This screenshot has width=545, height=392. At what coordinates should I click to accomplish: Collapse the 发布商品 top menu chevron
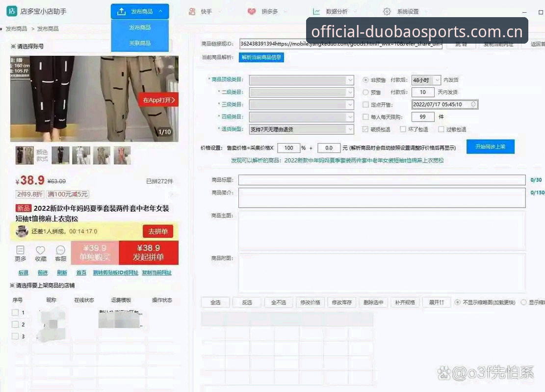160,11
